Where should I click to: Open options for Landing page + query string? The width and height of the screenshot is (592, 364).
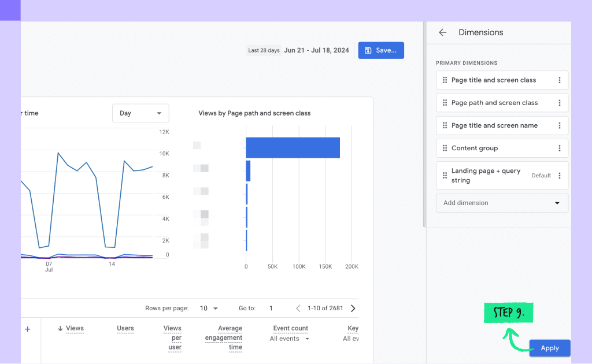(560, 176)
